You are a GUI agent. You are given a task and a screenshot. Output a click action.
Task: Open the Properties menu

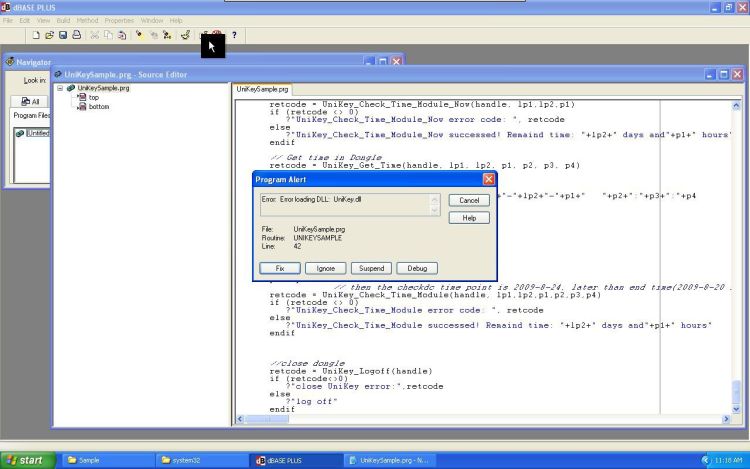tap(119, 21)
